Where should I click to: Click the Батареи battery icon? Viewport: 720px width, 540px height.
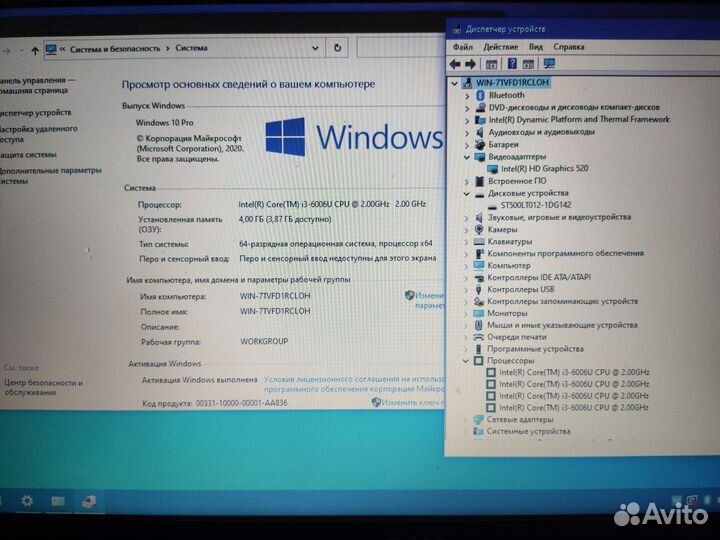480,145
